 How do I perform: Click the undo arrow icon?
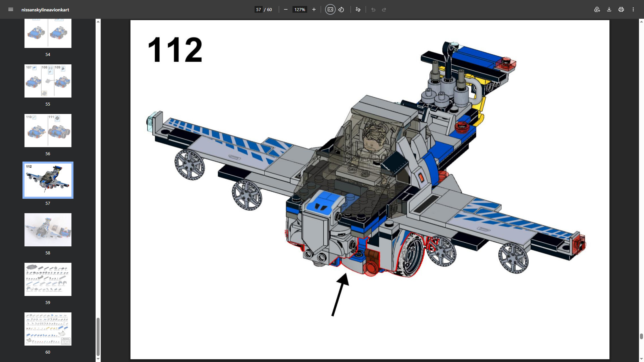373,9
